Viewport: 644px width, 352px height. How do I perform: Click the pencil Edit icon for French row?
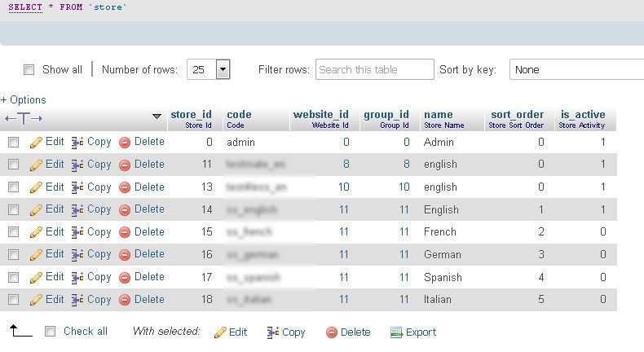click(36, 232)
